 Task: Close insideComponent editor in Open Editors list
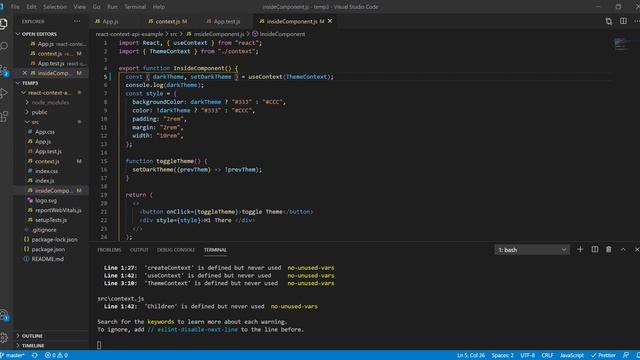tap(24, 73)
